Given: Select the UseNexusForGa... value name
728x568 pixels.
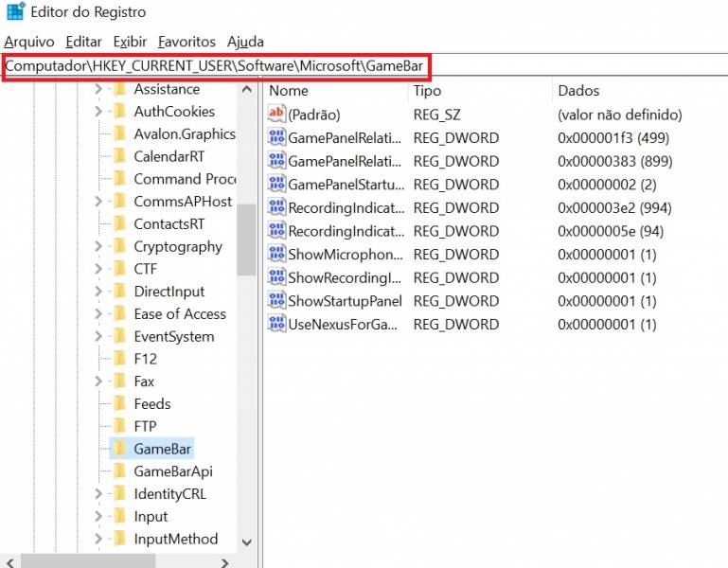Looking at the screenshot, I should [343, 324].
